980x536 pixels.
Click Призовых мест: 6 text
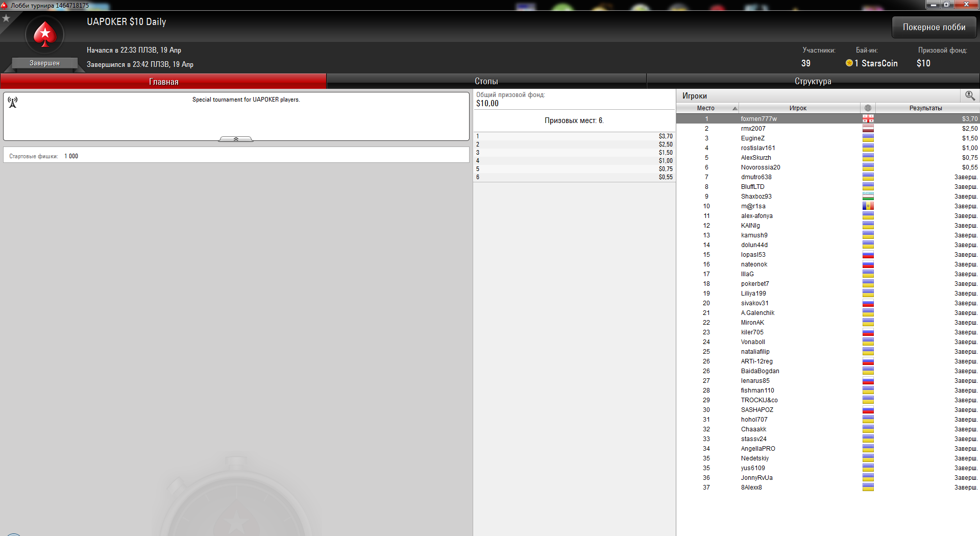(x=574, y=120)
